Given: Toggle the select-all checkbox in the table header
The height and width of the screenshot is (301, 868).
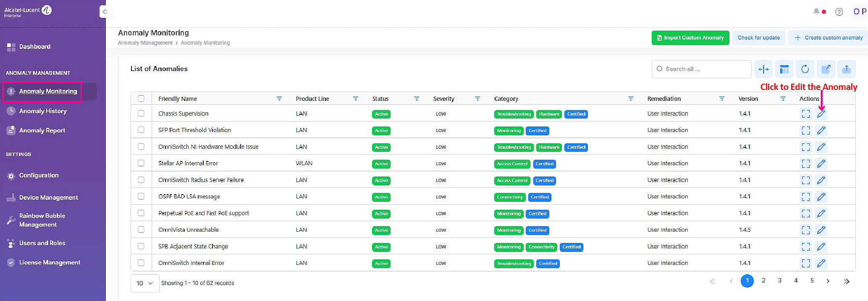Looking at the screenshot, I should (141, 98).
